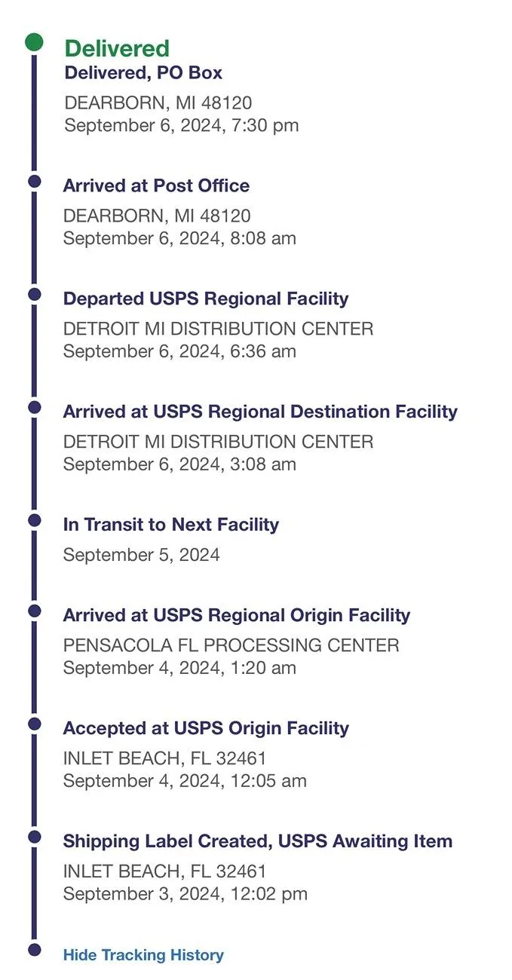Screen dimensions: 512x980
Task: Click Arrived at USPS Regional Destination Facility heading
Action: coord(260,412)
